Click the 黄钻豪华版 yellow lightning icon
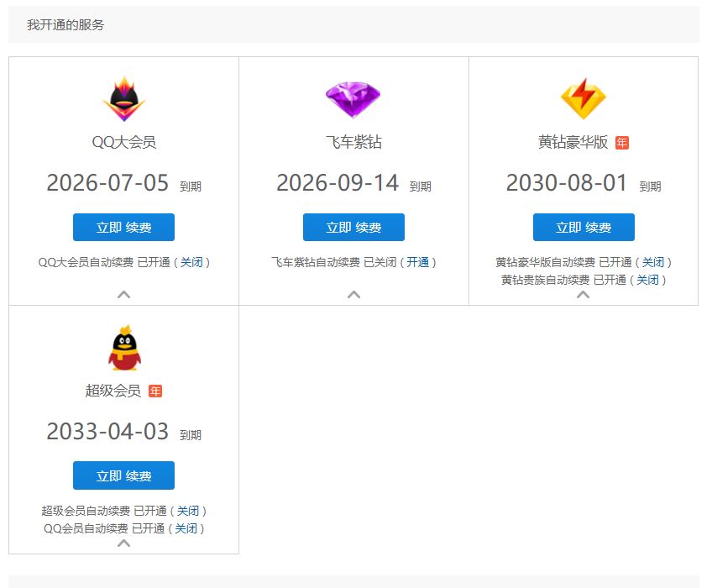The width and height of the screenshot is (712, 588). 584,98
